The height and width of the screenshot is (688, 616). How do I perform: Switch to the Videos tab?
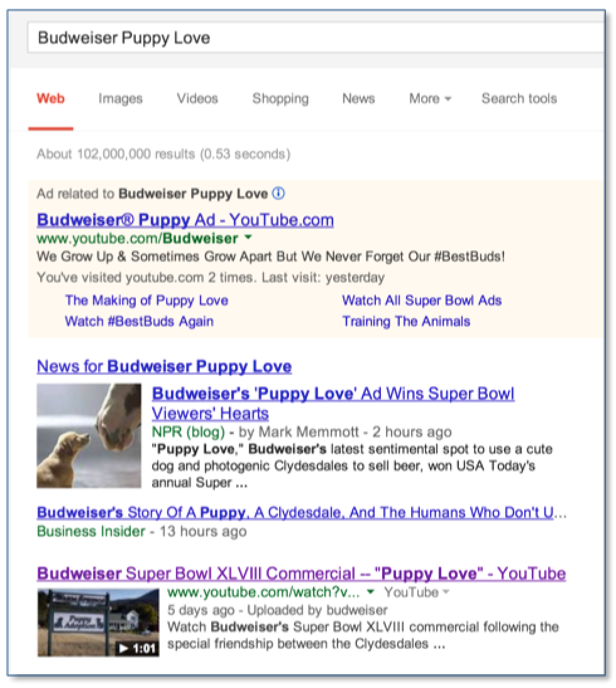tap(197, 99)
